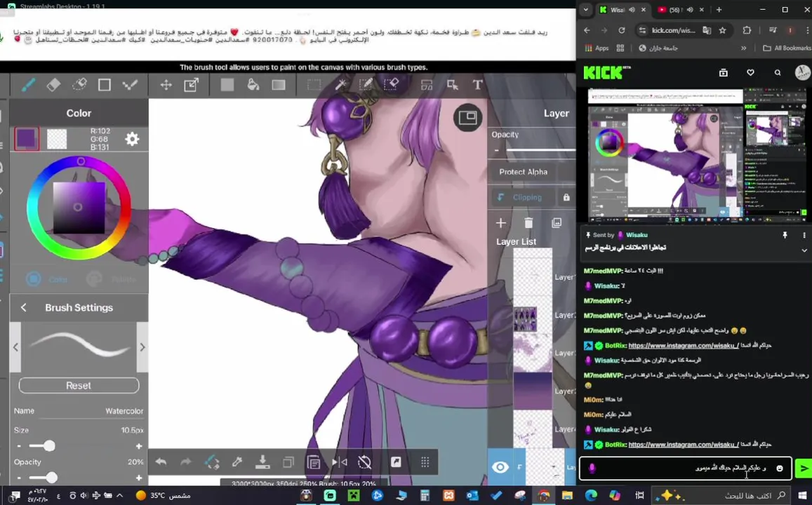Screen dimensions: 812x505
Task: Click the current purple color swatch
Action: [27, 139]
